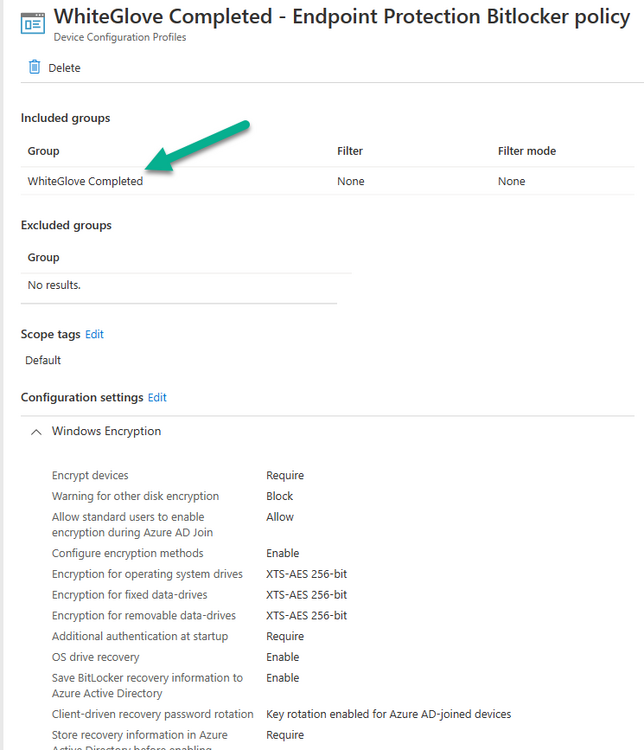Click Excluded groups heading

(x=66, y=225)
